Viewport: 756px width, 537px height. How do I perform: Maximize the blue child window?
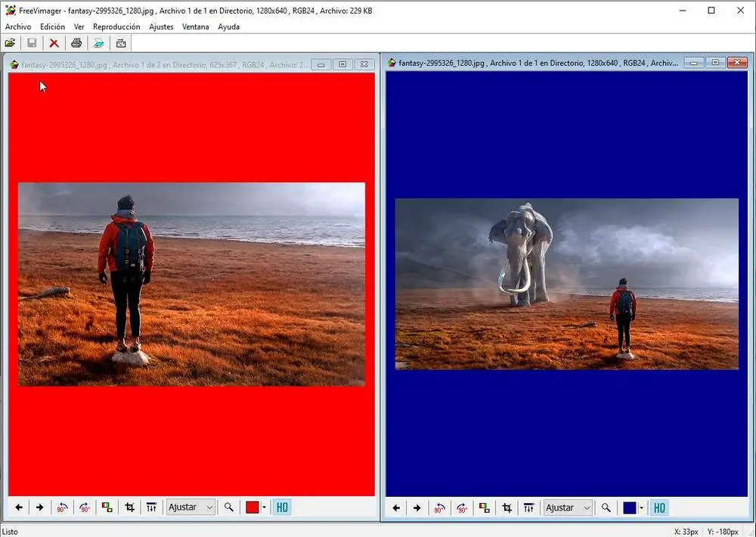pos(715,63)
